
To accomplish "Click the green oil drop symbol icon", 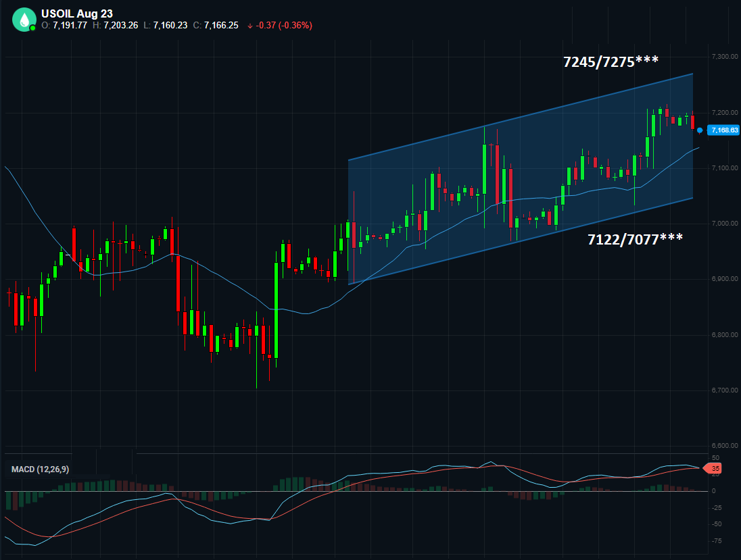I will point(24,20).
